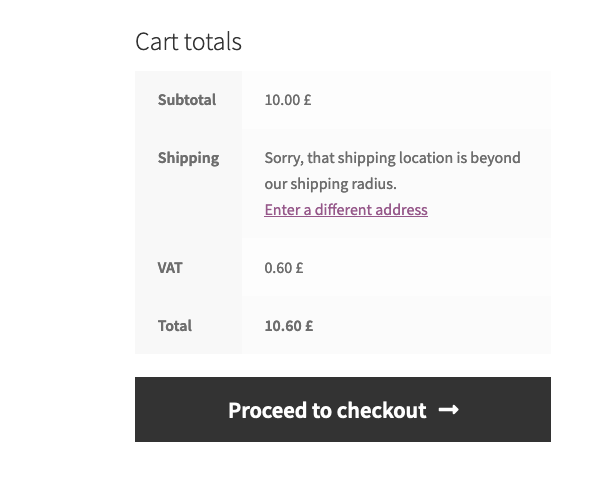Select the Total row label
Screen dimensions: 600x480
(x=175, y=326)
